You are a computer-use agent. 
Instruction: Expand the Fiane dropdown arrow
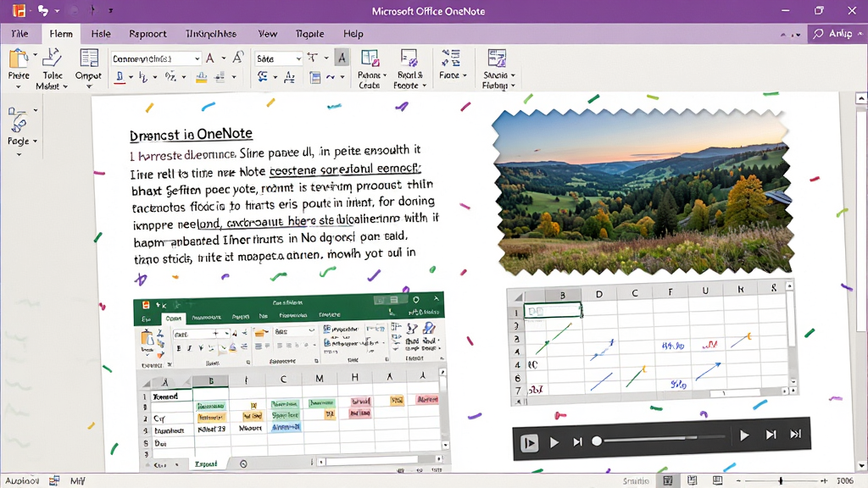pyautogui.click(x=465, y=75)
